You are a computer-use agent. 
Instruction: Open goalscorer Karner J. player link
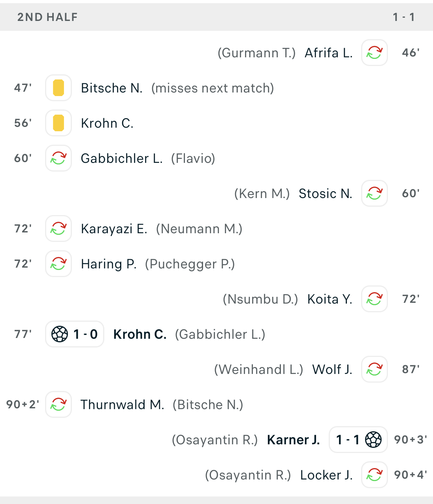(293, 440)
